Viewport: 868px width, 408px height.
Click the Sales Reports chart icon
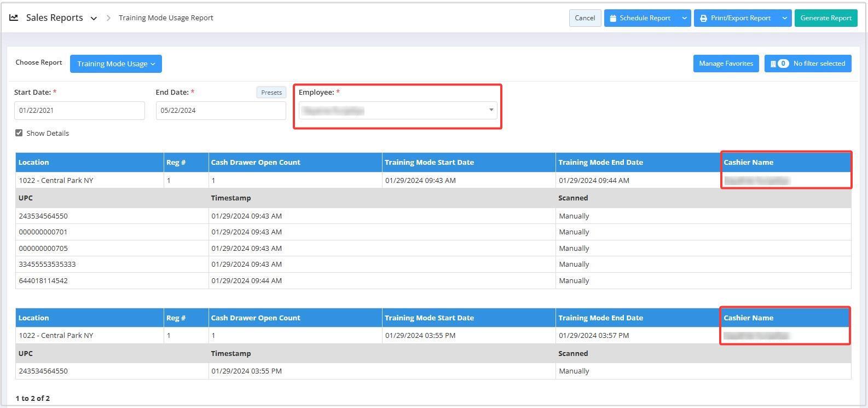point(14,18)
